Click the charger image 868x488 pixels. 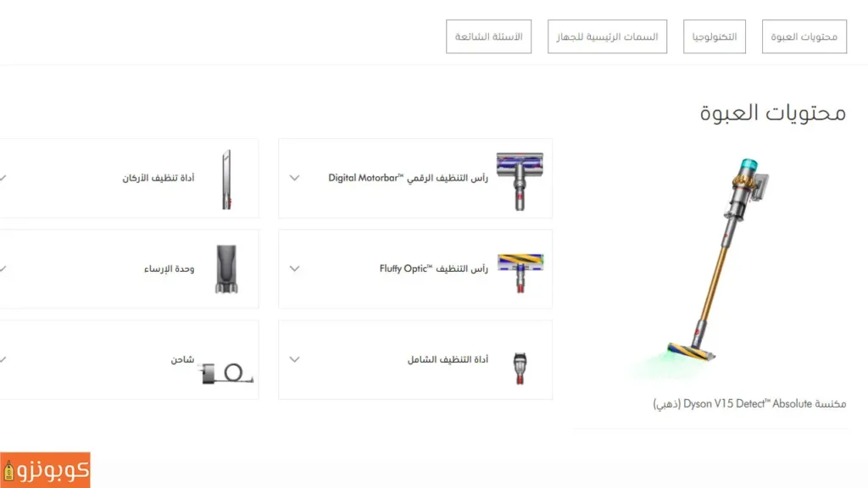227,373
